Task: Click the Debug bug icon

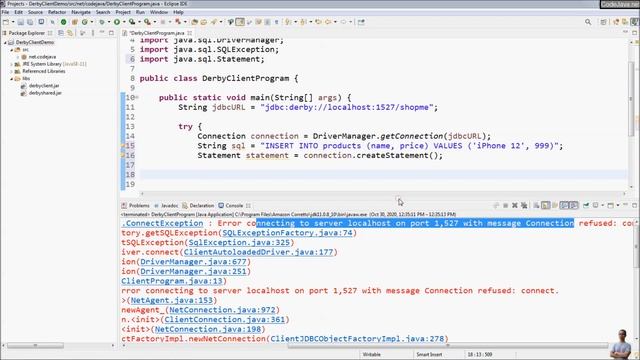Action: pos(102,22)
